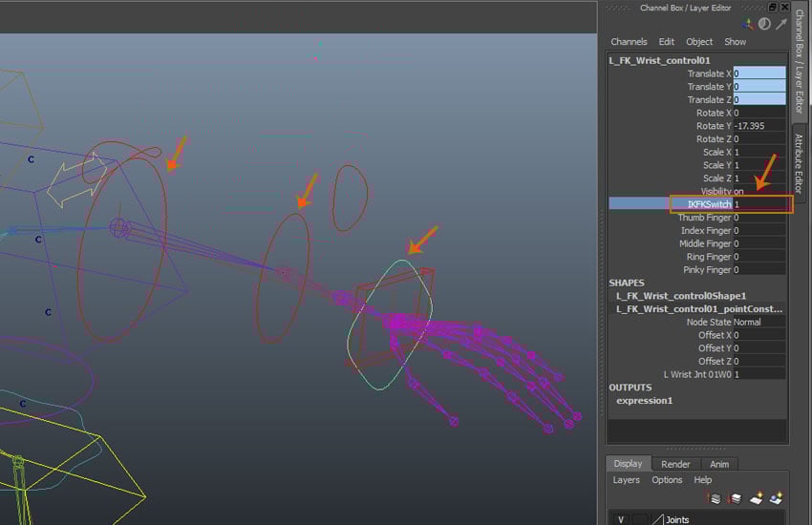The image size is (812, 525).
Task: Toggle visibility V box of Joints layer
Action: click(621, 520)
